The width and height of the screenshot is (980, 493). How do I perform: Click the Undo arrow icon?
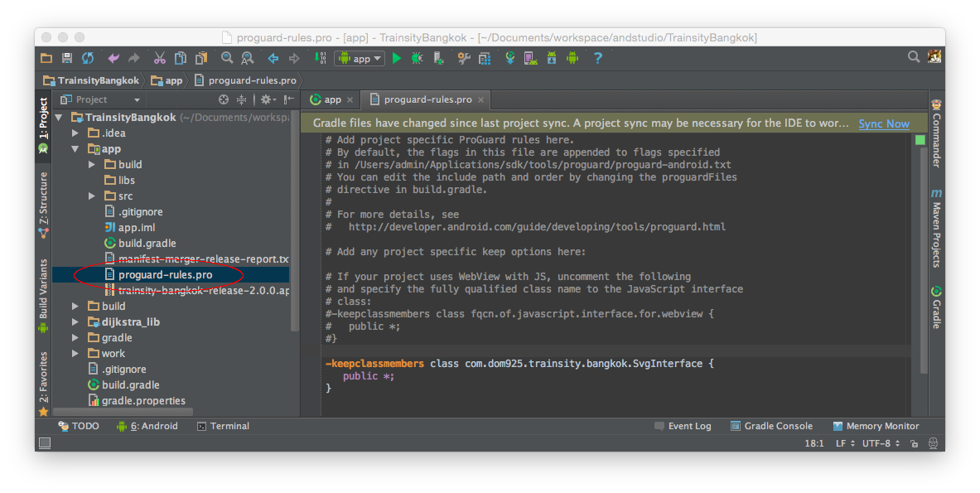click(x=113, y=58)
